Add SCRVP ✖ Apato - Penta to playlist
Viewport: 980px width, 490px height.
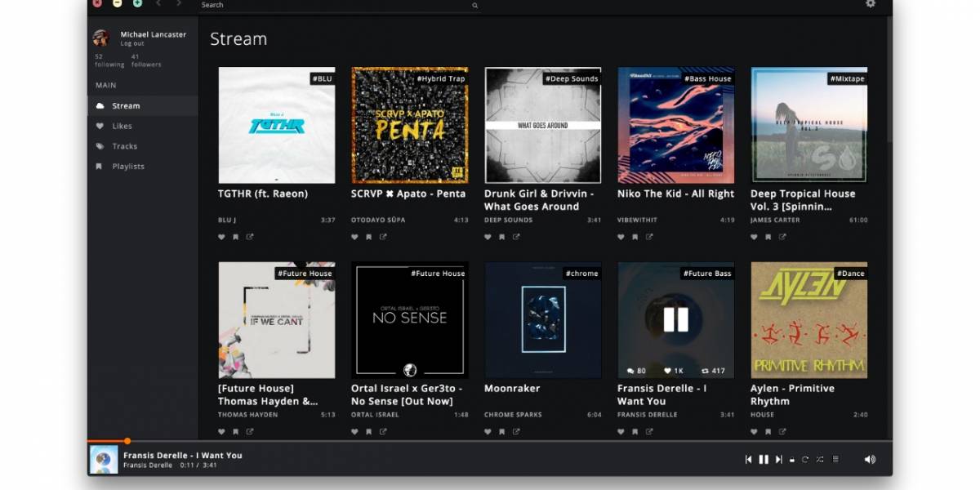click(368, 237)
